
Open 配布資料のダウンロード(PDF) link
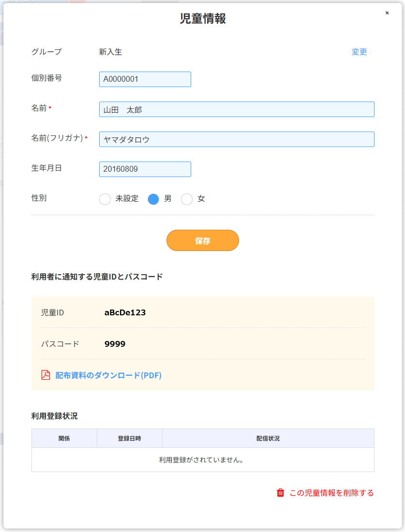108,375
